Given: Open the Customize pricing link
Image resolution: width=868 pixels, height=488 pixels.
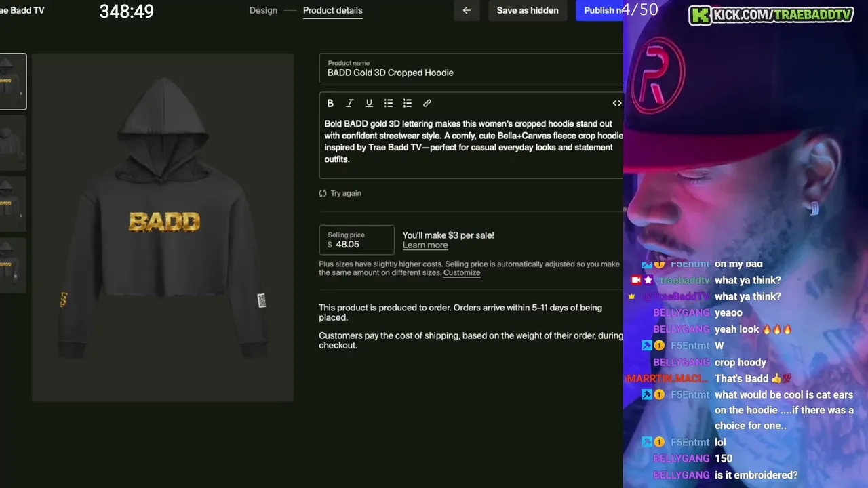Looking at the screenshot, I should click(462, 272).
